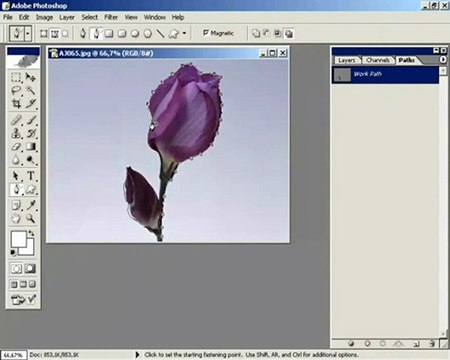Toggle the Magnetic checkbox

coord(206,33)
